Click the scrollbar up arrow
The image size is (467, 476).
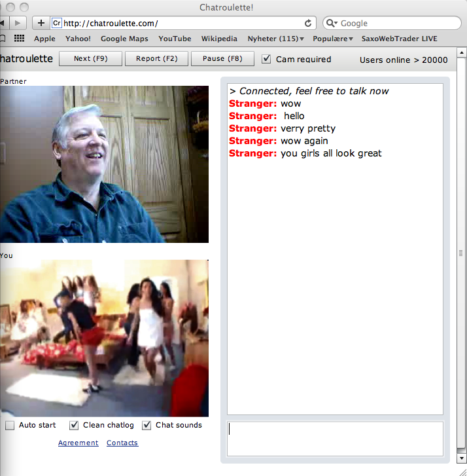coord(462,53)
